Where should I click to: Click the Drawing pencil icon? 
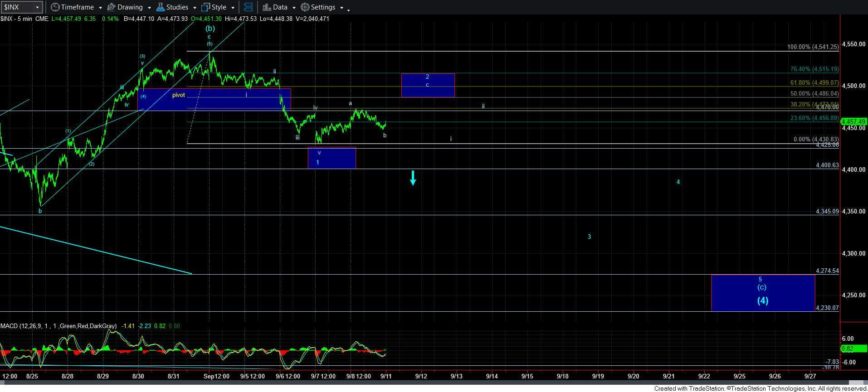coord(111,7)
